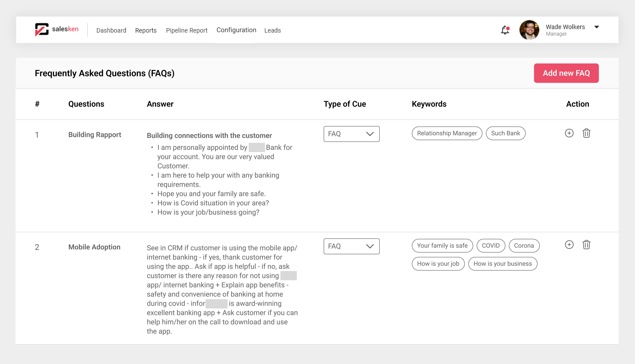Click the Add new FAQ button

[566, 73]
